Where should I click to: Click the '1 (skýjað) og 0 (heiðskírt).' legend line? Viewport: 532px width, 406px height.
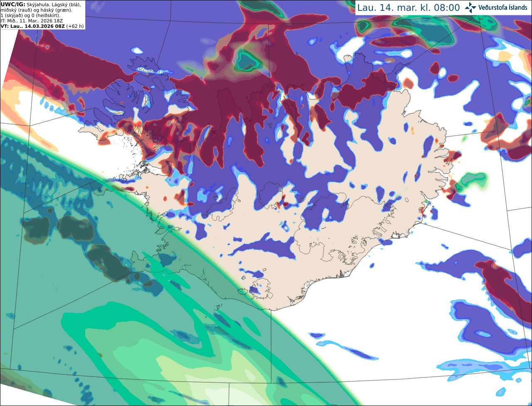31,15
